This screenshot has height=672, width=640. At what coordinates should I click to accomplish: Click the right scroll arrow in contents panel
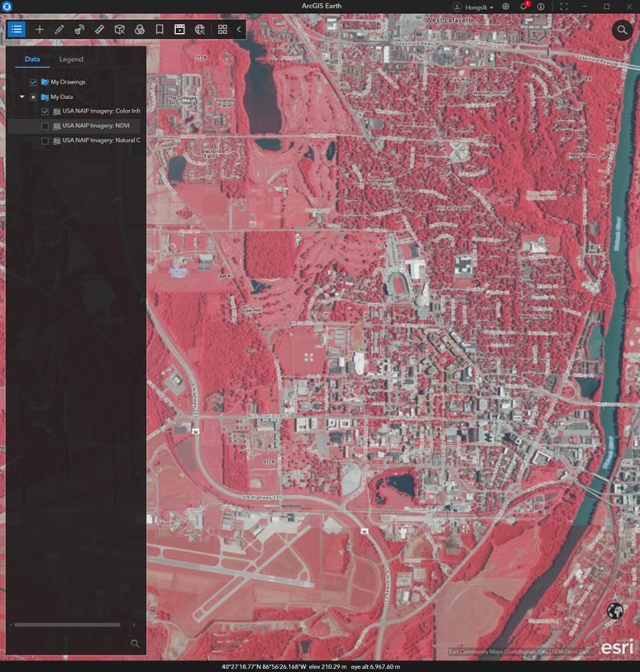(x=134, y=625)
